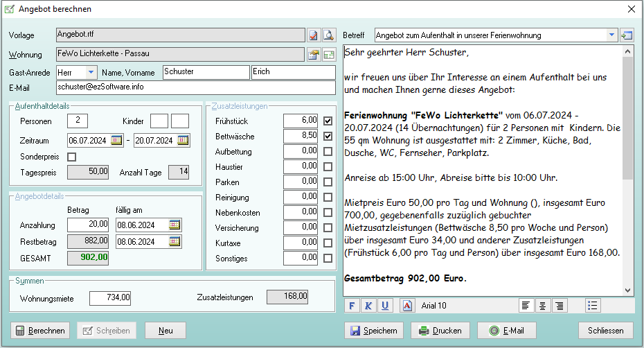
Task: Click the E-Mail address field
Action: tap(196, 87)
